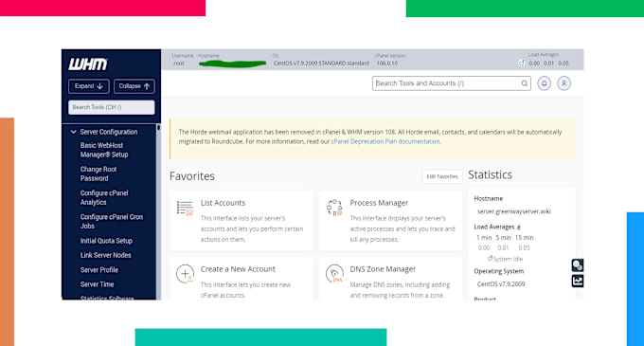Open Basic WebHost Manager Setup
The height and width of the screenshot is (346, 644).
(104, 150)
